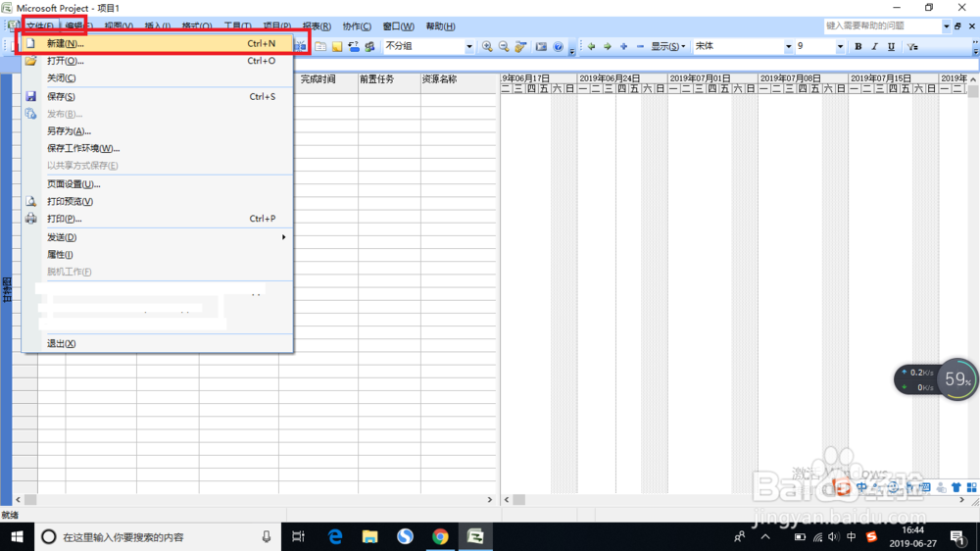
Task: Open the Sogou IME toolbox grid icon
Action: (x=972, y=487)
